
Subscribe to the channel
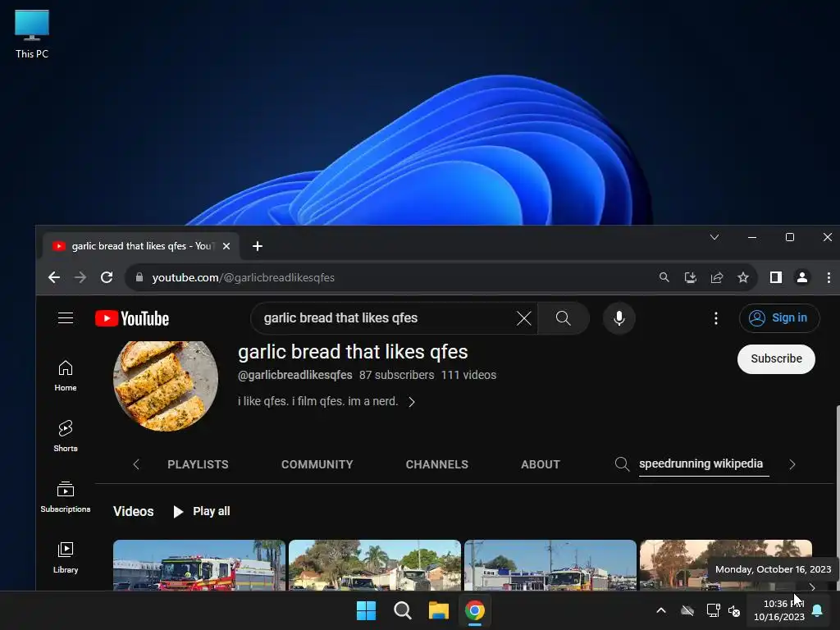click(x=776, y=359)
